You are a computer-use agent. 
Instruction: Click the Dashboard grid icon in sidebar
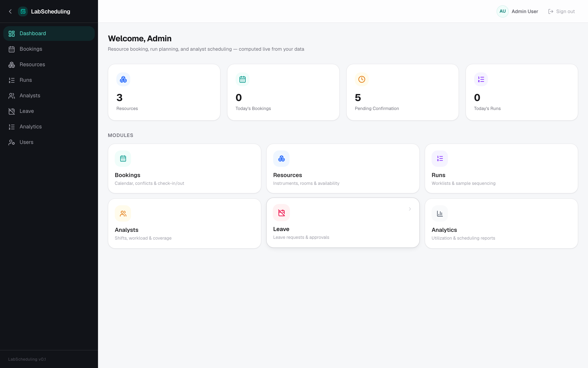[x=12, y=34]
